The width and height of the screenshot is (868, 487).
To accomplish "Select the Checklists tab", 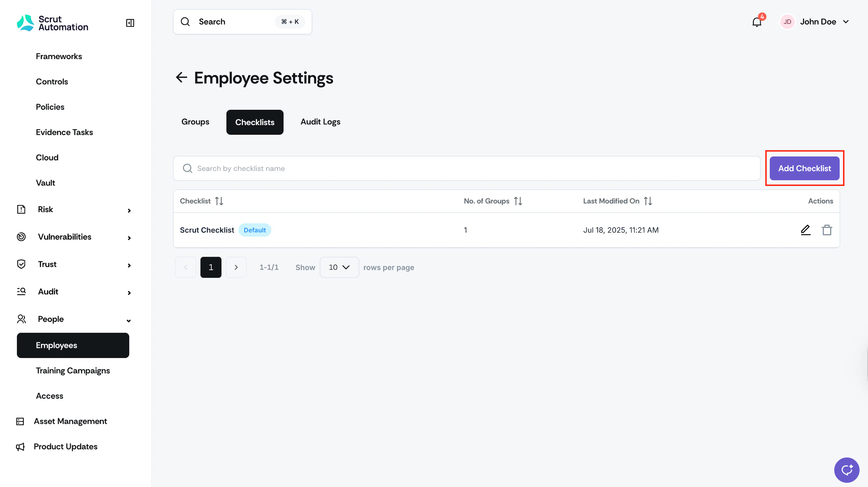I will tap(255, 122).
